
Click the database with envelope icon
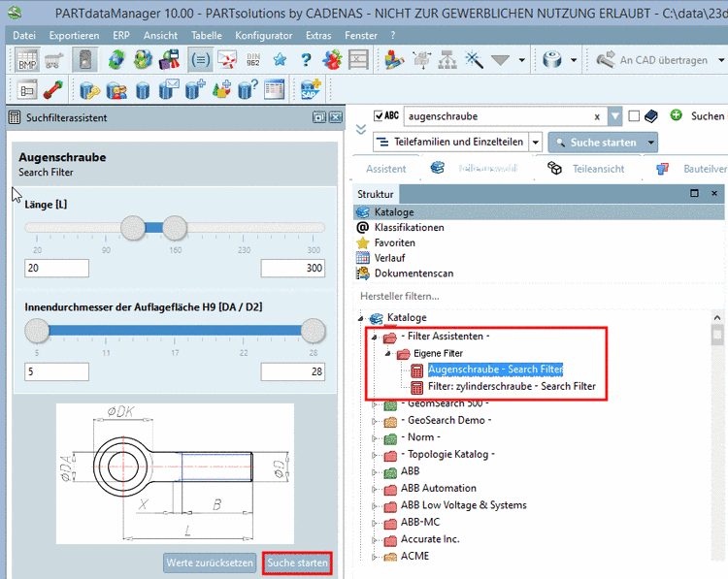(169, 90)
